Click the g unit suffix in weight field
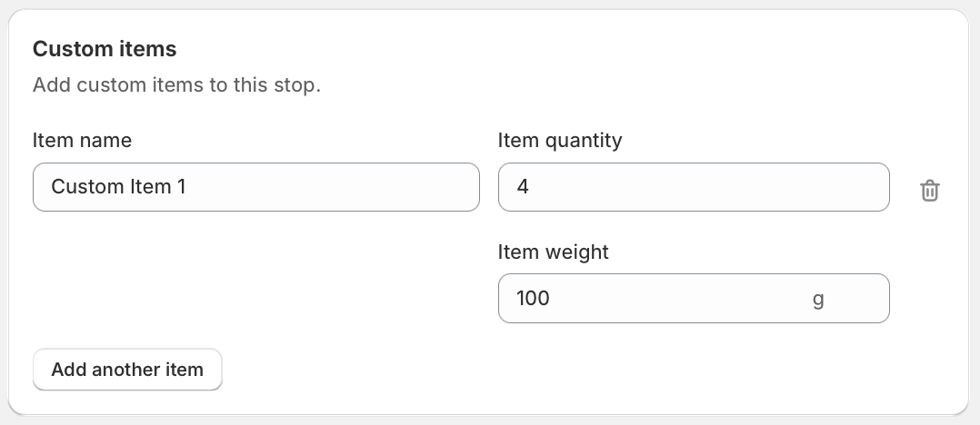 [x=818, y=298]
